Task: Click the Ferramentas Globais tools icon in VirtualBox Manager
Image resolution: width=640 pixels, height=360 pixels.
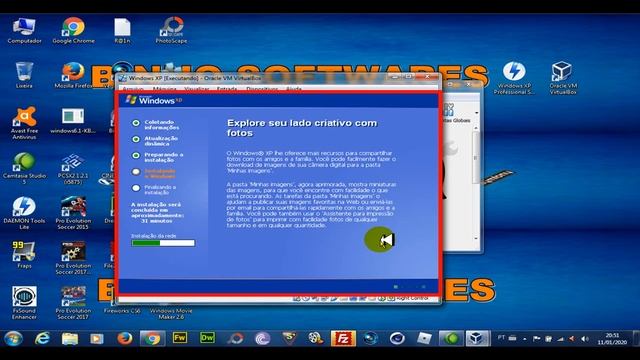Action: (449, 109)
